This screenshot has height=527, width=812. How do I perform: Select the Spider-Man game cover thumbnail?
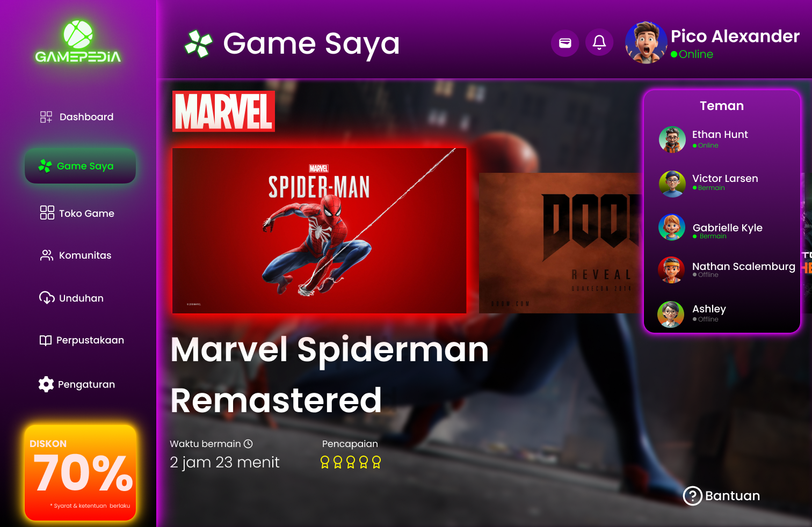[x=319, y=231]
